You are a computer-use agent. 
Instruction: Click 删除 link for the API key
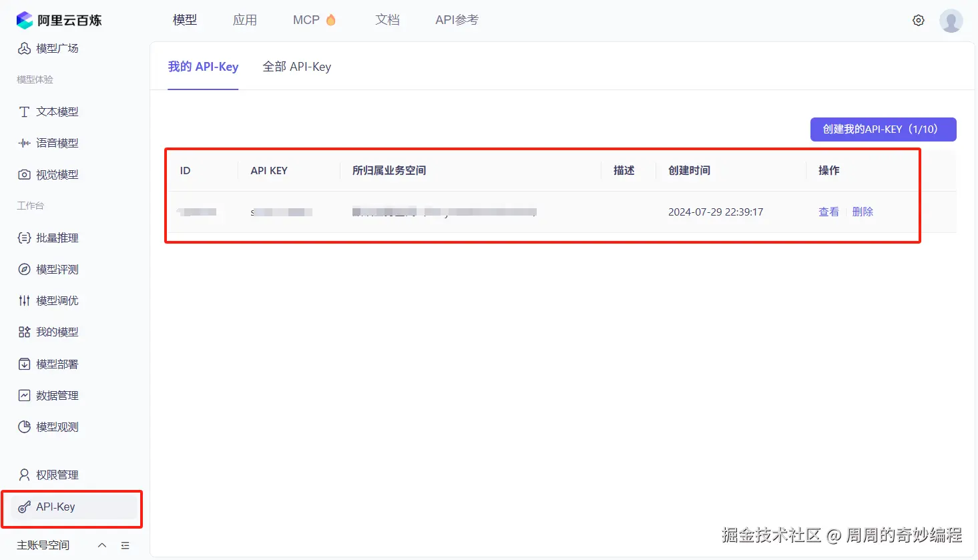pos(863,212)
